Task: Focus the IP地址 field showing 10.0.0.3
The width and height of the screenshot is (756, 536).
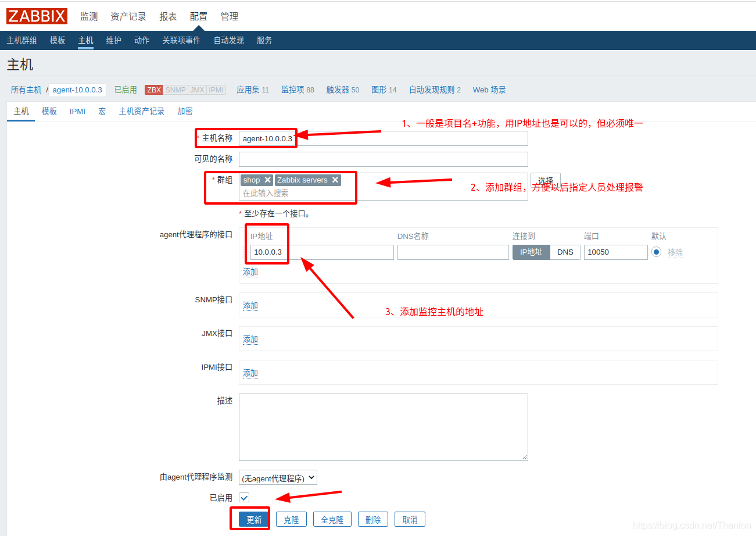Action: (322, 252)
